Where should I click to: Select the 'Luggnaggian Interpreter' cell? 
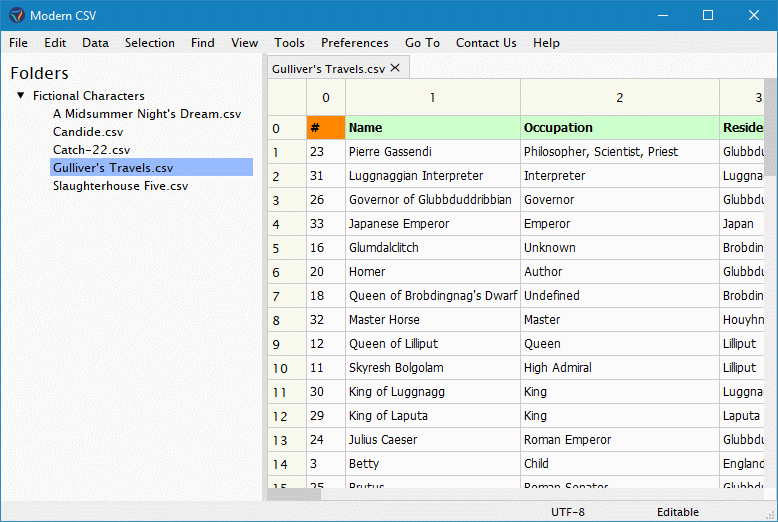[433, 176]
